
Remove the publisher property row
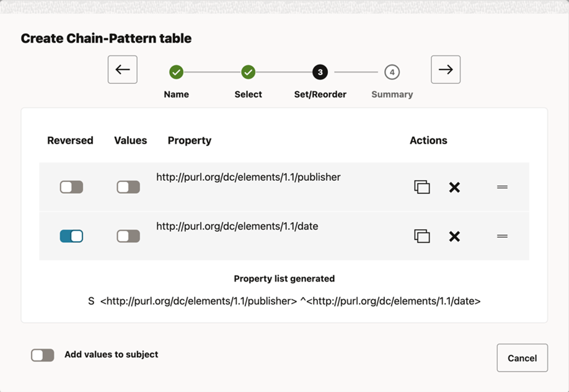[x=454, y=187]
